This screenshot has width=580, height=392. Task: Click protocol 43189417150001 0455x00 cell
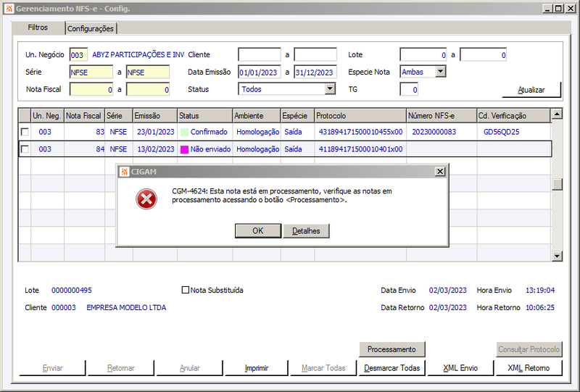[x=360, y=132]
